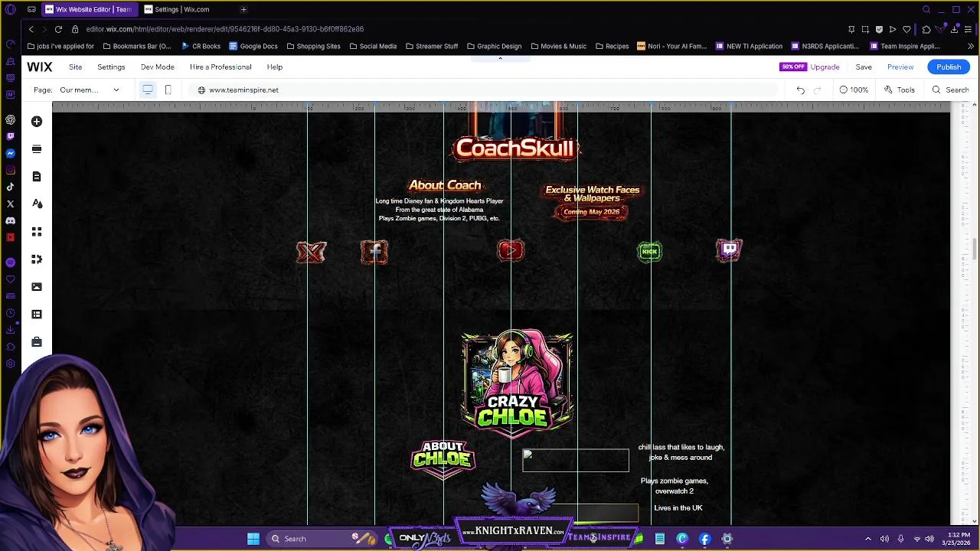
Task: Open Hire a Professional menu
Action: pos(220,67)
